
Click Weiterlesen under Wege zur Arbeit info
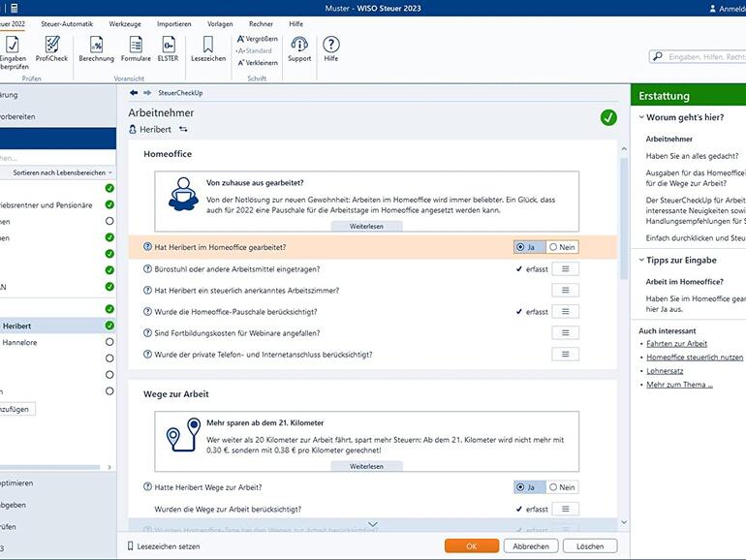pos(366,466)
